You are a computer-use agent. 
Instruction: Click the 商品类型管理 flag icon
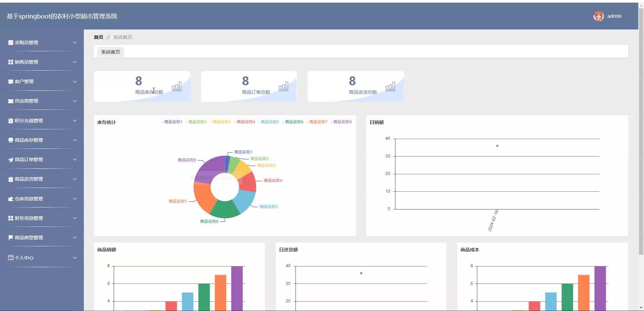coord(11,238)
